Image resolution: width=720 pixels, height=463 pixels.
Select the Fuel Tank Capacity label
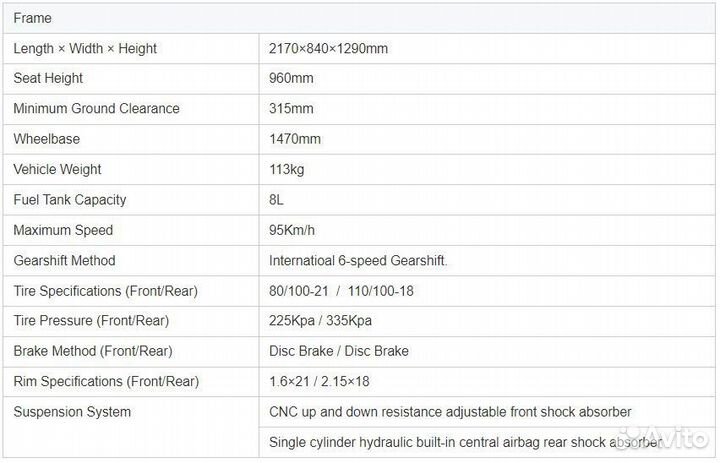tap(70, 200)
